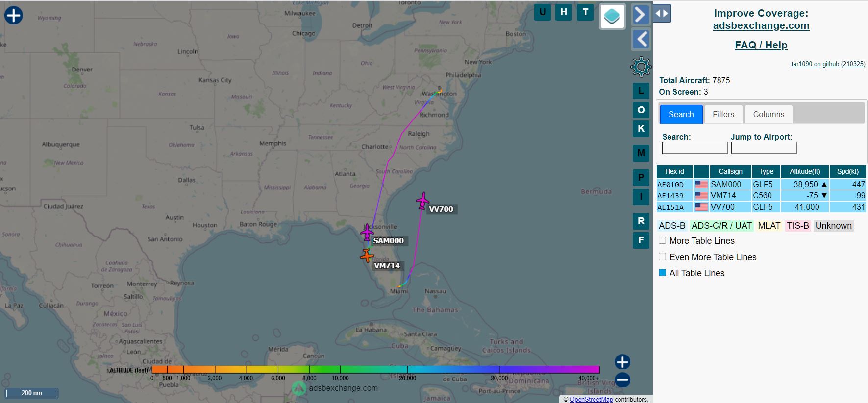Enable Even More Table Lines checkbox
The image size is (868, 403).
tap(663, 257)
